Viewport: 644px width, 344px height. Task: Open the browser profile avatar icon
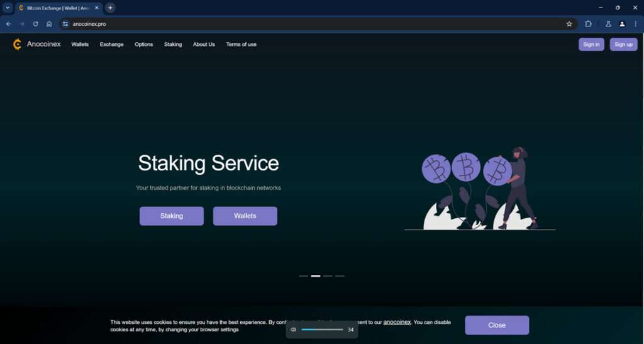coord(622,24)
